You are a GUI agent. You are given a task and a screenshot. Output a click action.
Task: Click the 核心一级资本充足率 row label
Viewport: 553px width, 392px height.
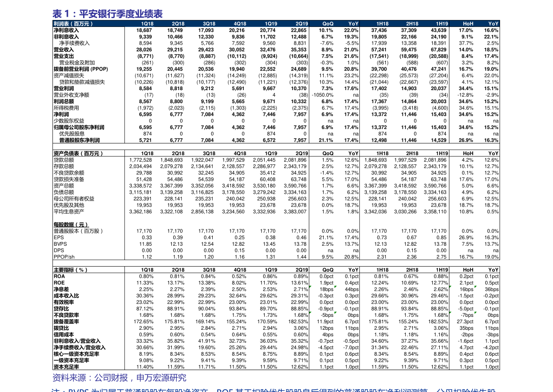pyautogui.click(x=77, y=354)
